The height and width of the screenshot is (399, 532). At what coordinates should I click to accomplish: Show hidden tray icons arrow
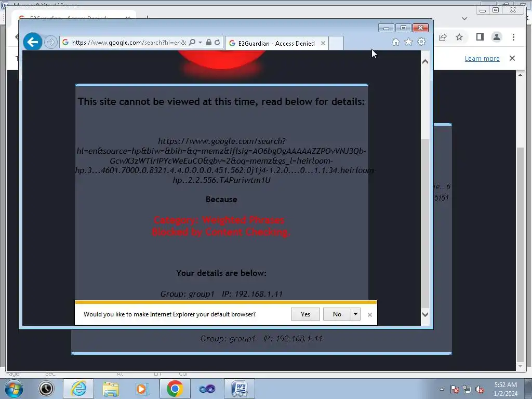[442, 389]
